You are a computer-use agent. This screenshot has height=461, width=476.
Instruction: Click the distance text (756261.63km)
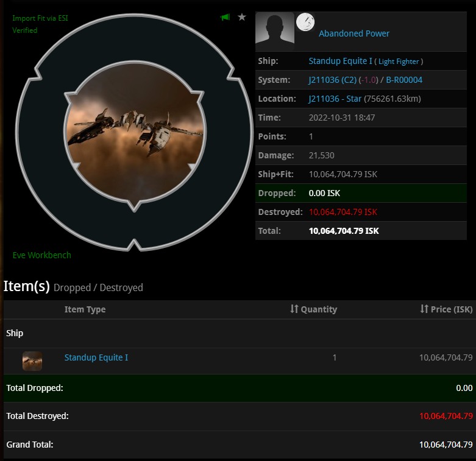pos(393,99)
